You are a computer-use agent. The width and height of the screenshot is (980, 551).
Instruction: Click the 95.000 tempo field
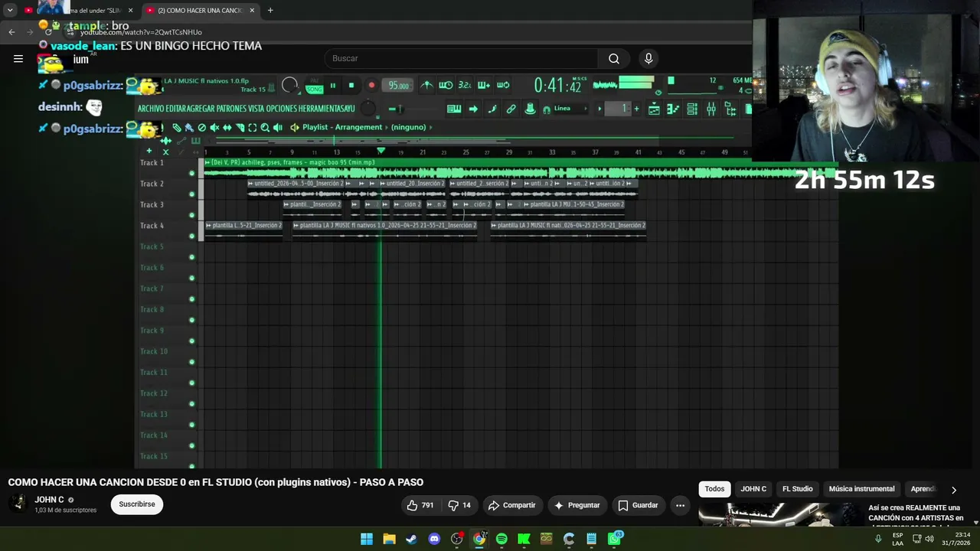click(x=399, y=86)
